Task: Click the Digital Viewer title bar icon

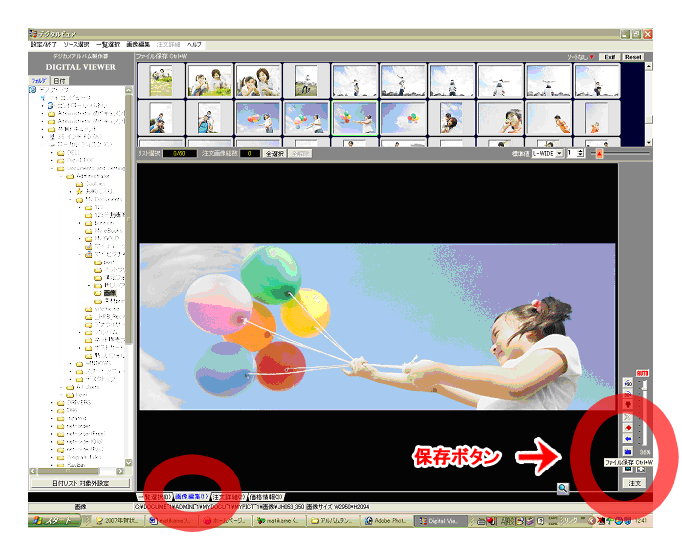Action: [x=33, y=33]
